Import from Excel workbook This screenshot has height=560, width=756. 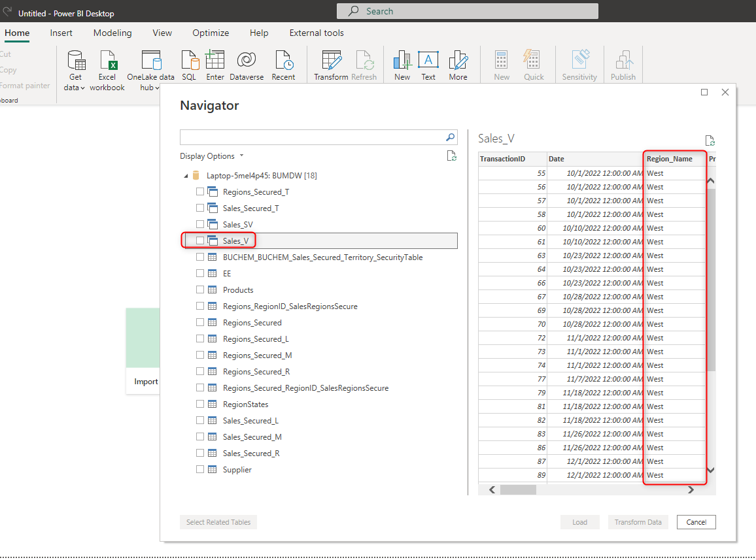107,70
